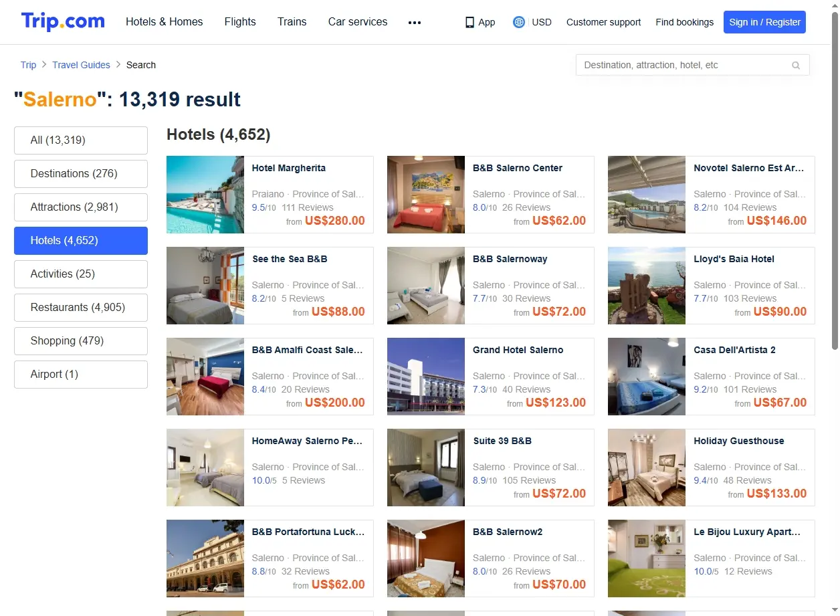Open Holiday Guesthouse photo
This screenshot has width=840, height=616.
[x=647, y=468]
